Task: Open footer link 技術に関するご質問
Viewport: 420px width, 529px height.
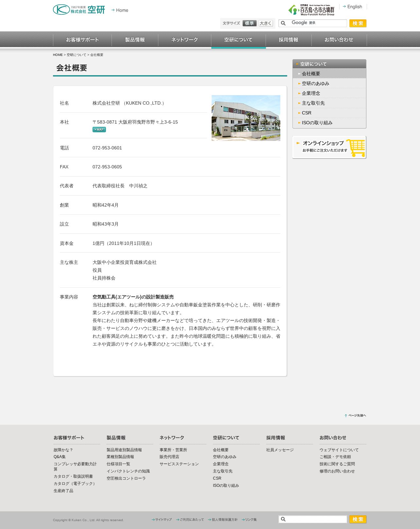Action: pyautogui.click(x=337, y=464)
